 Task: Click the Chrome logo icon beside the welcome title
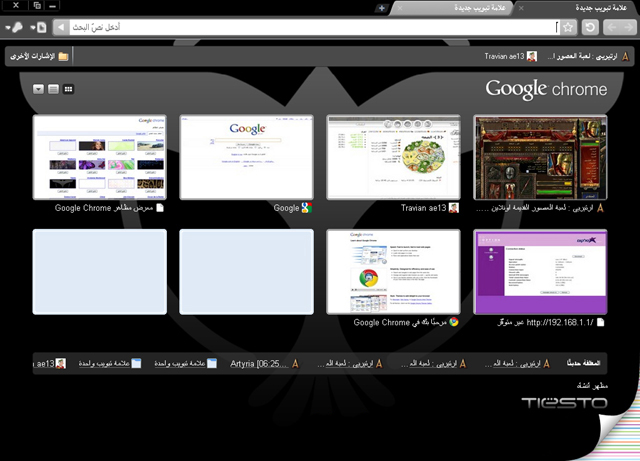coord(453,322)
